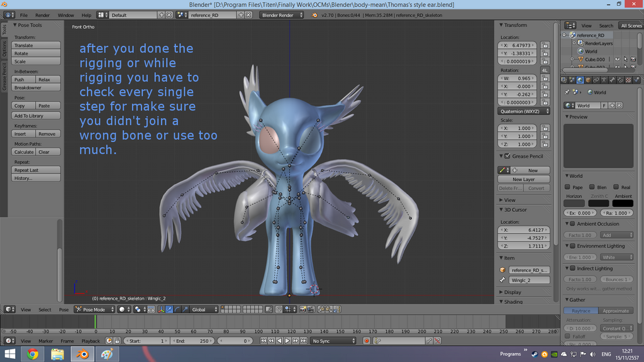Enable Indirect Lighting checkbox
Screen dimensions: 644x362
click(572, 268)
